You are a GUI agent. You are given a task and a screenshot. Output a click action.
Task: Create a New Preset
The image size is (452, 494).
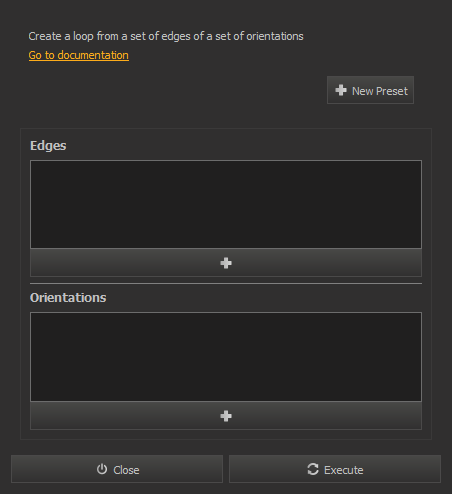pyautogui.click(x=370, y=90)
